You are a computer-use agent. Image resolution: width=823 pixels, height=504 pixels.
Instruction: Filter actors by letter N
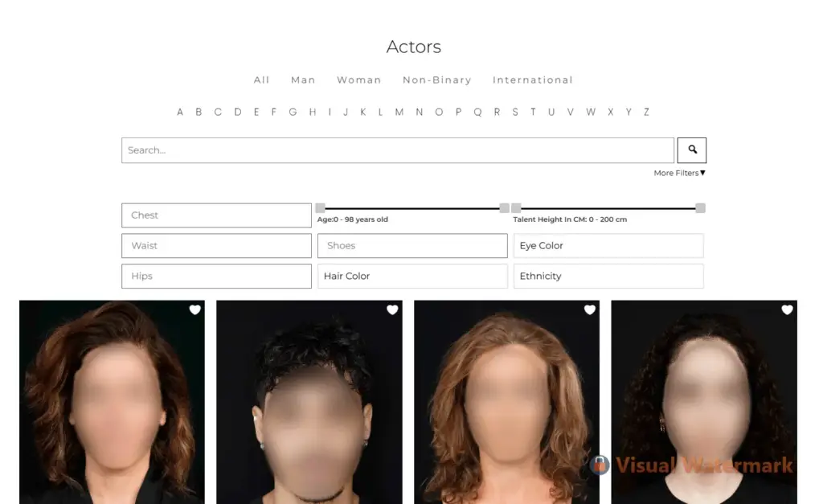[x=420, y=112]
